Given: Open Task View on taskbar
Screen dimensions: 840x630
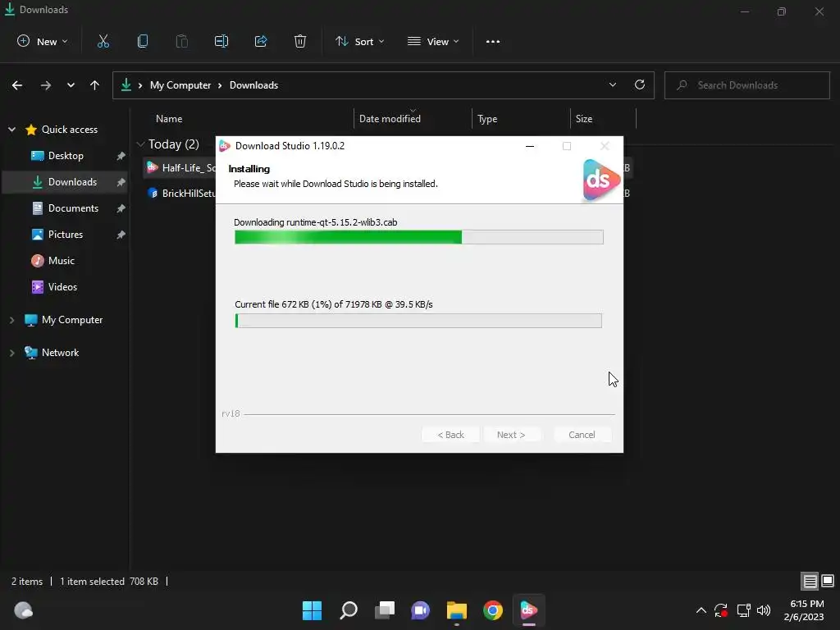Looking at the screenshot, I should click(x=384, y=610).
